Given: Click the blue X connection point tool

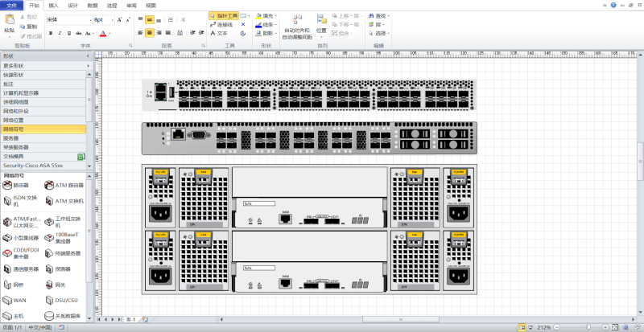Looking at the screenshot, I should point(243,25).
